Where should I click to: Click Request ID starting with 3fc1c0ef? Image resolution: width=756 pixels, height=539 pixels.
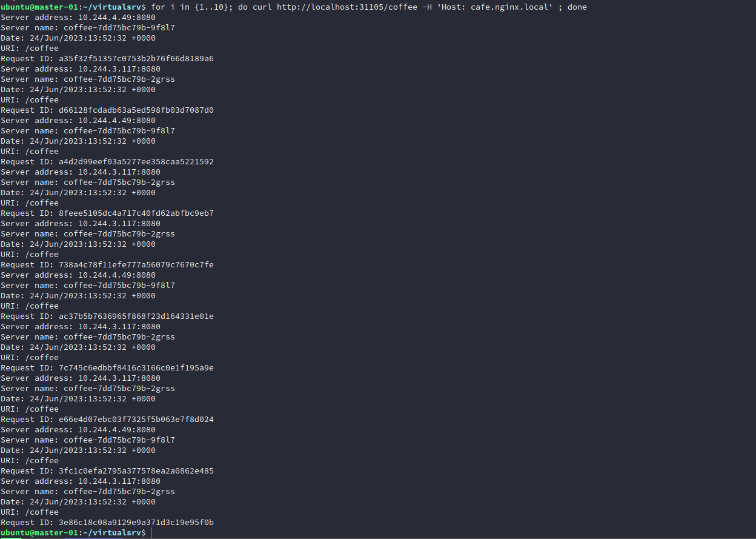click(x=136, y=471)
